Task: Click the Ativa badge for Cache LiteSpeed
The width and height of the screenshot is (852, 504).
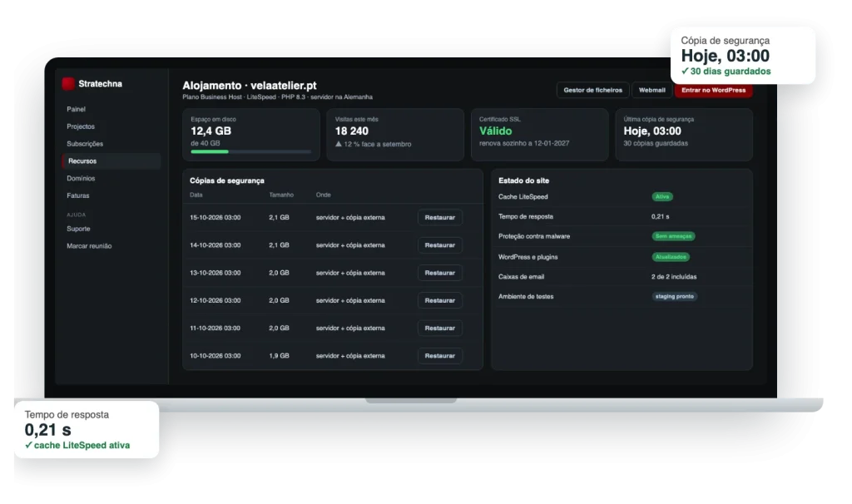Action: [661, 196]
